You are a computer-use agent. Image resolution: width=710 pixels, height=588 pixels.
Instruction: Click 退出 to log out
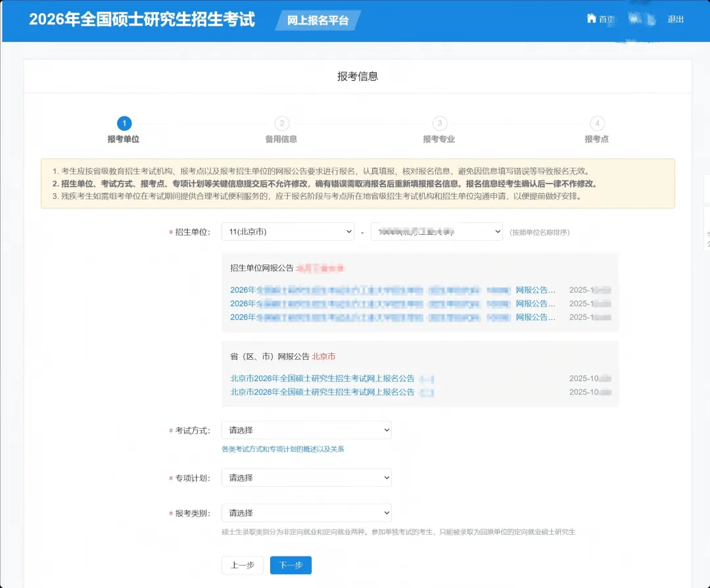click(x=676, y=20)
